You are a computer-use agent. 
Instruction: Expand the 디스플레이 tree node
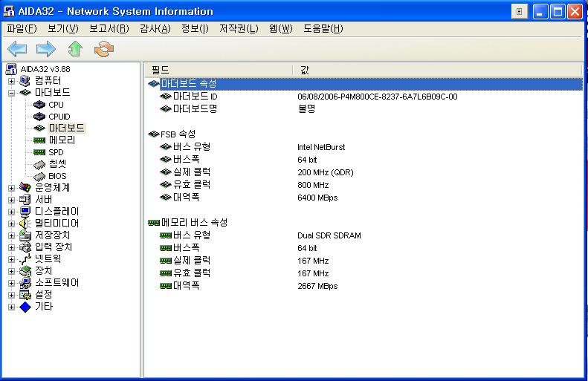[12, 212]
